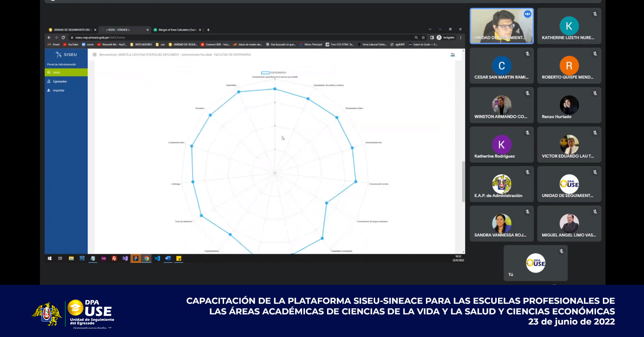
Task: Click the browser reload icon
Action: click(x=63, y=37)
